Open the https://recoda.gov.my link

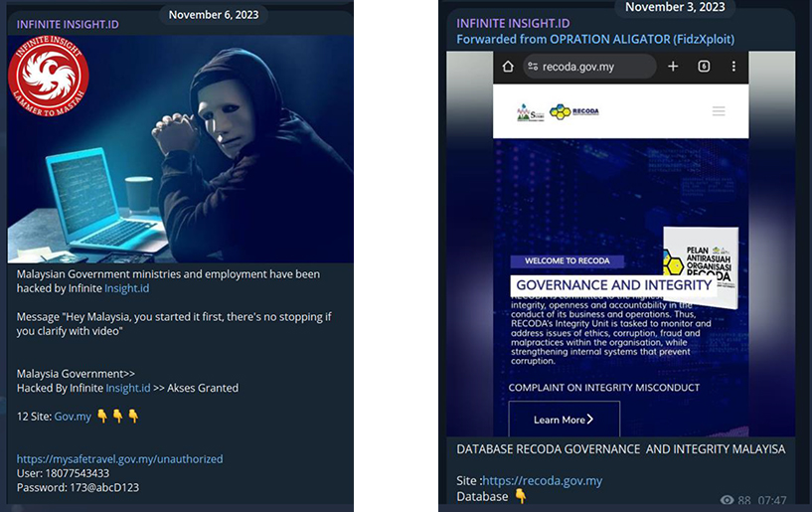click(x=543, y=481)
